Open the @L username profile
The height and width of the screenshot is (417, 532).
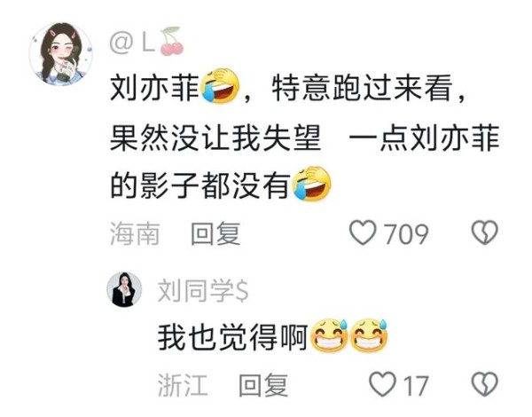pos(132,43)
